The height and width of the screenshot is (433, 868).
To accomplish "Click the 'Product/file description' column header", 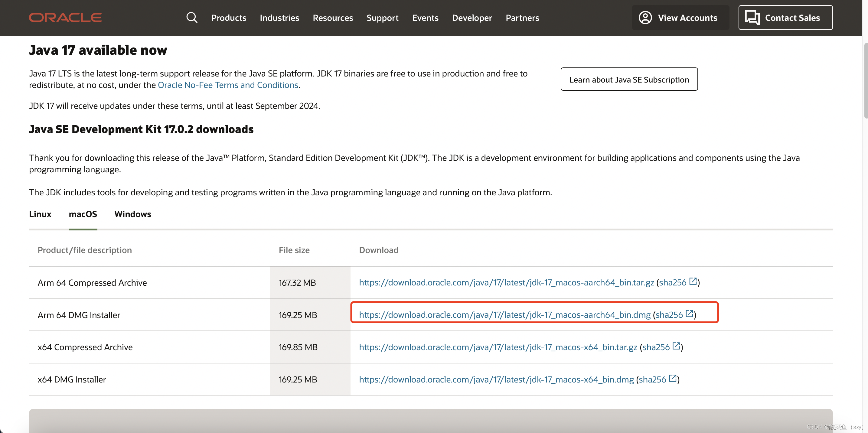I will point(85,250).
